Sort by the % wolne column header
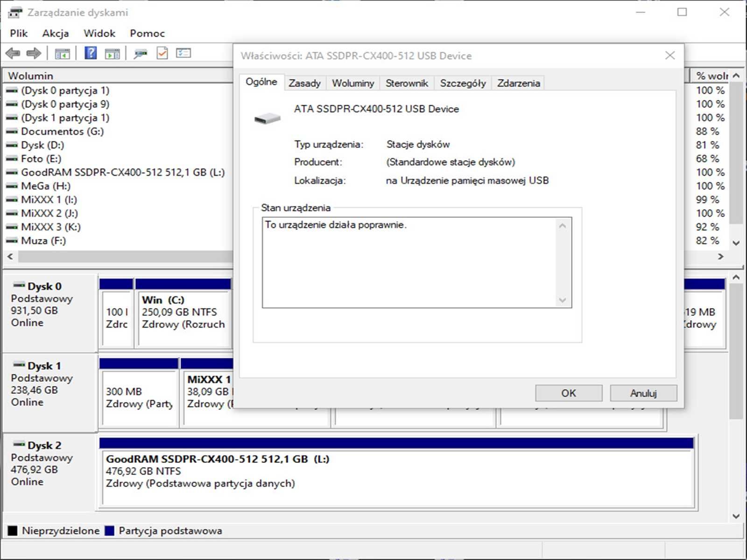The width and height of the screenshot is (747, 560). (711, 76)
